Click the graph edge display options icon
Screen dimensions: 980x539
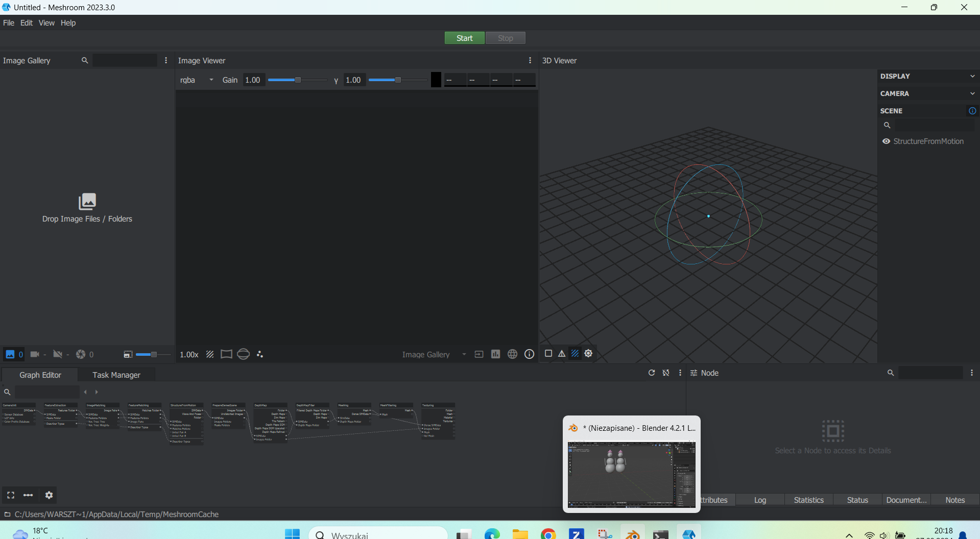28,495
